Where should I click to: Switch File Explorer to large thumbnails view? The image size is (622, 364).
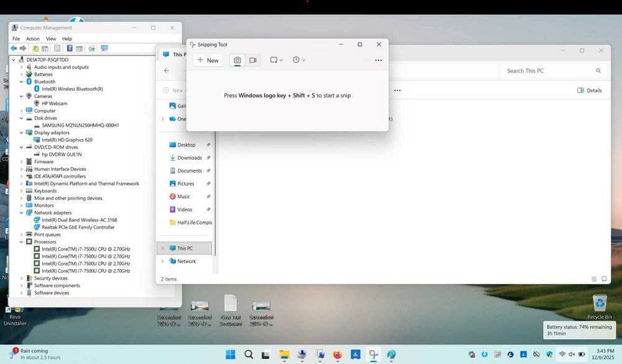(x=604, y=279)
